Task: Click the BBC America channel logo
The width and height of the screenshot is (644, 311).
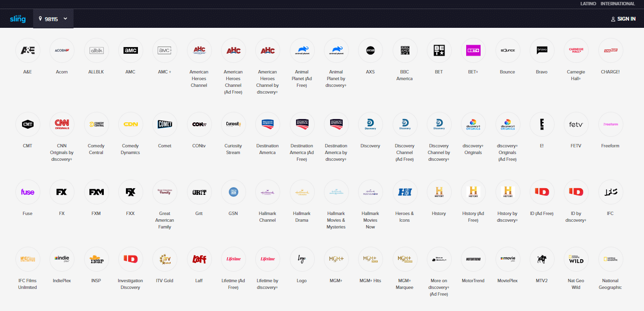Action: pos(405,50)
